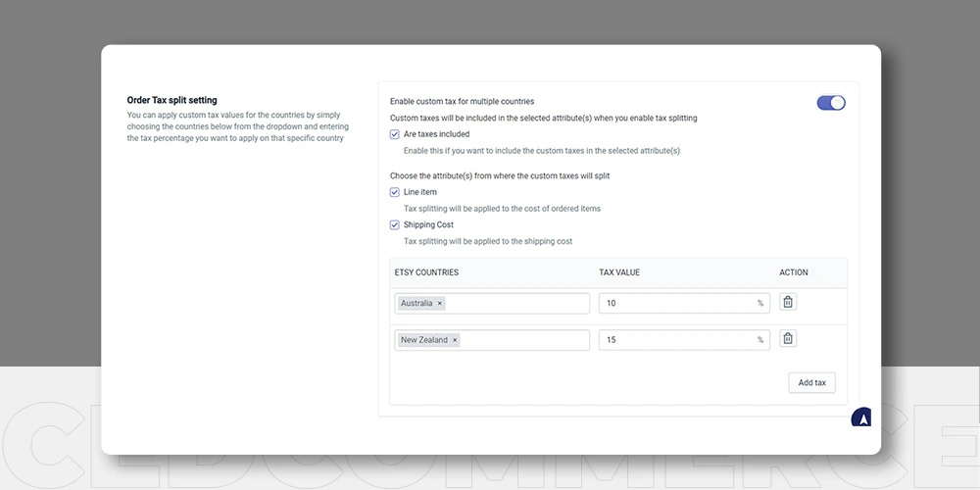Uncheck the Are taxes included checkbox
The height and width of the screenshot is (490, 980).
[x=394, y=134]
